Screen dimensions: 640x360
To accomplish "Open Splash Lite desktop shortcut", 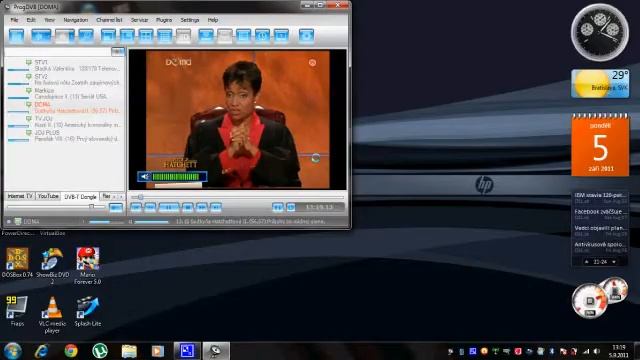I will (88, 311).
